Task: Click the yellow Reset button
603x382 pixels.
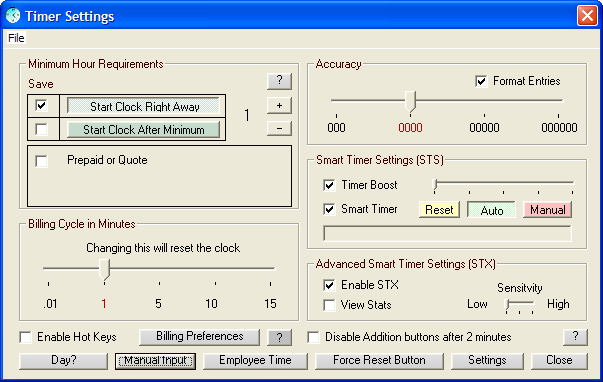Action: (x=439, y=210)
